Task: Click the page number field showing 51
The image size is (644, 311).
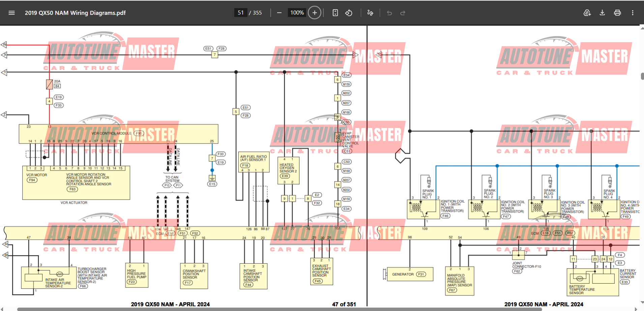Action: coord(240,13)
